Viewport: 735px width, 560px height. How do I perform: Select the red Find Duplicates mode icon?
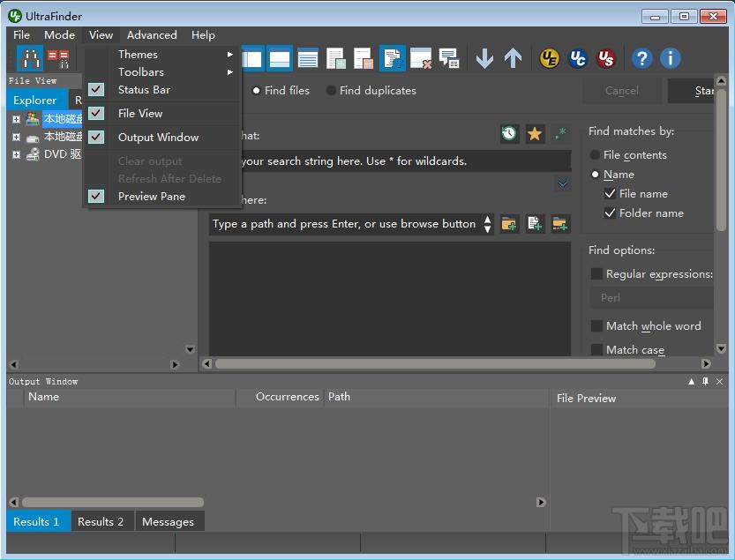pyautogui.click(x=58, y=58)
